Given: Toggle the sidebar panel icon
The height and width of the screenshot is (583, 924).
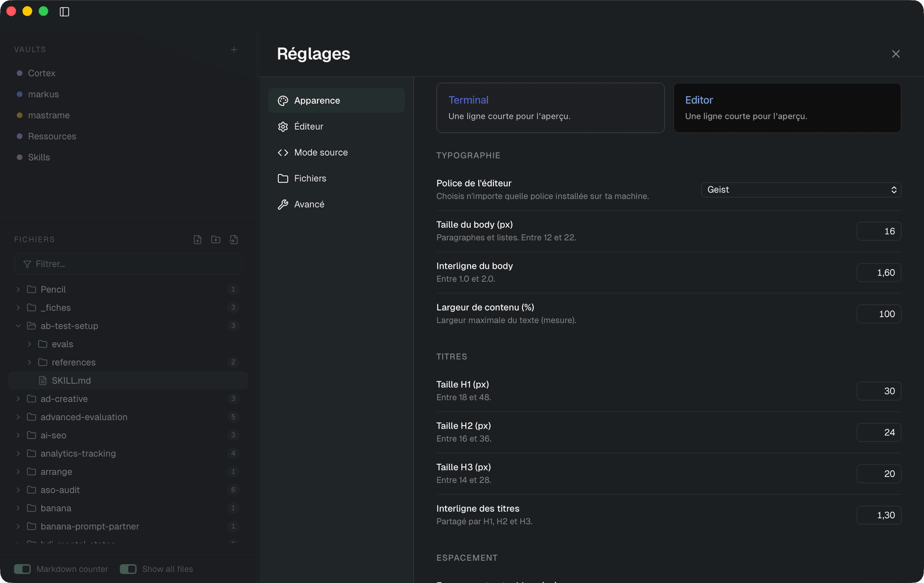Looking at the screenshot, I should (x=64, y=12).
